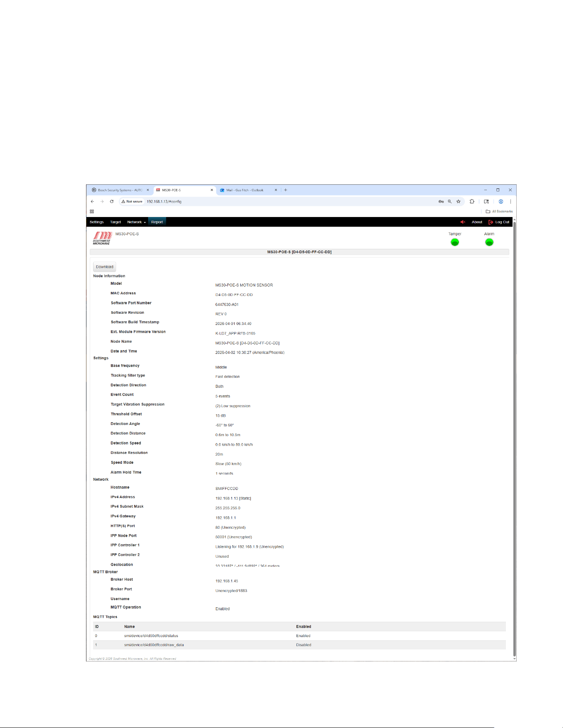Expand the Network dropdown menu
563x728 pixels.
pos(137,222)
